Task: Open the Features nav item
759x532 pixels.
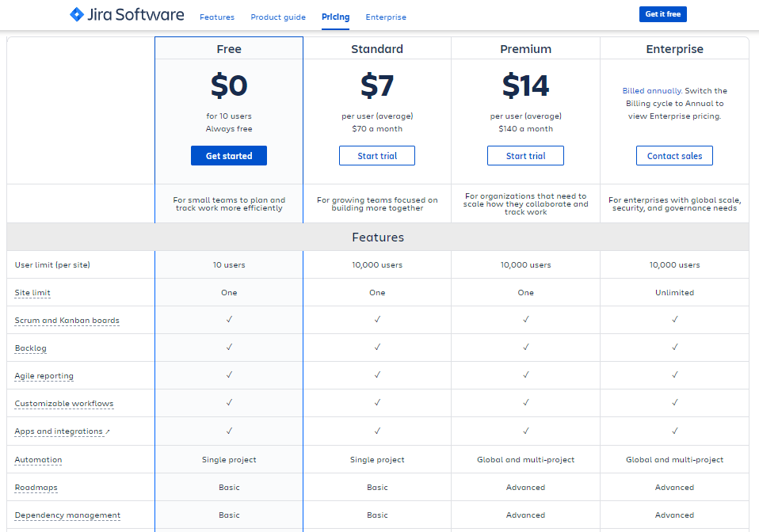Action: tap(217, 17)
